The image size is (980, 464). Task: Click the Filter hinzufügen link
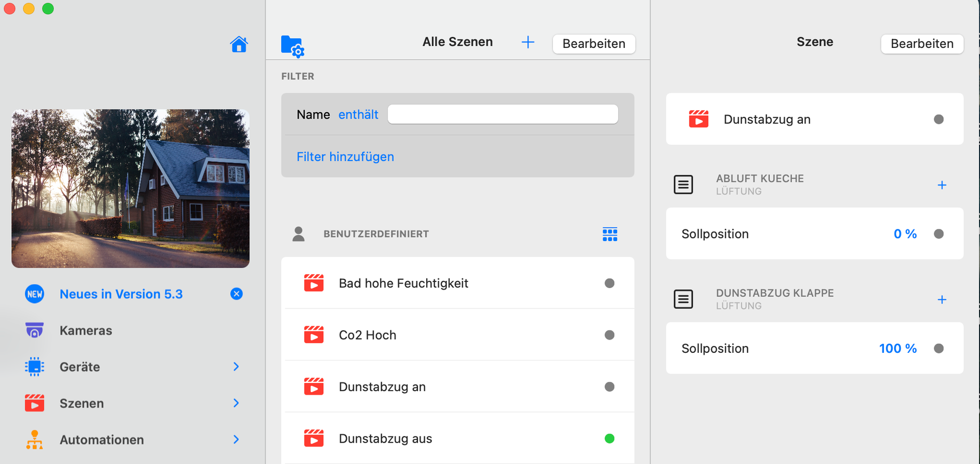346,157
